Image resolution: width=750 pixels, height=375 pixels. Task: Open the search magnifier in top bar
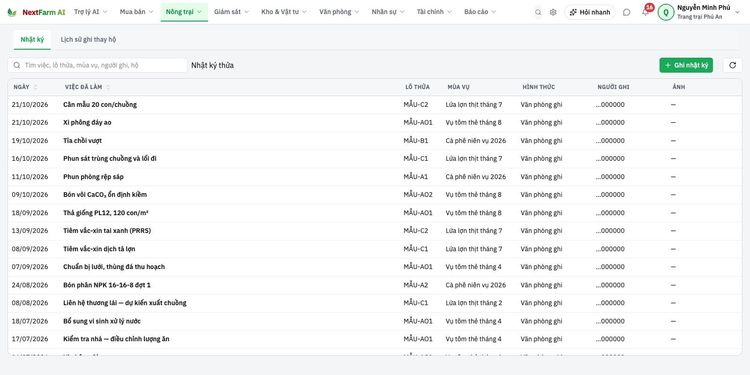538,12
